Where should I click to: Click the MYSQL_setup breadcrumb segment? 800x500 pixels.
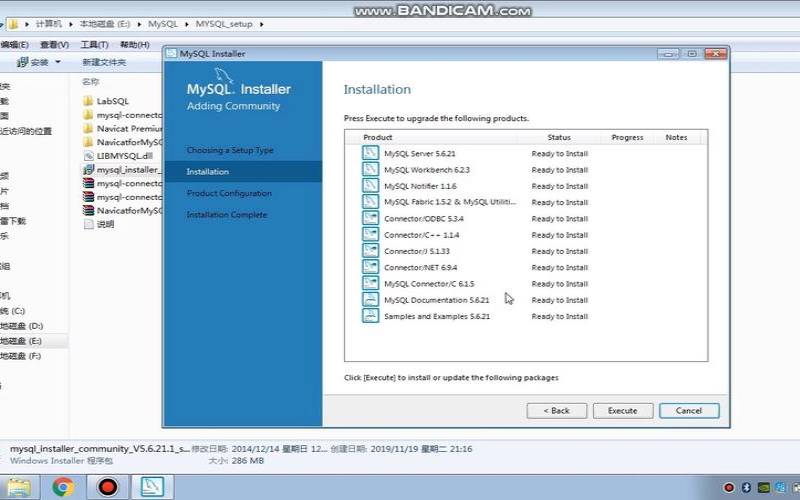tap(224, 24)
